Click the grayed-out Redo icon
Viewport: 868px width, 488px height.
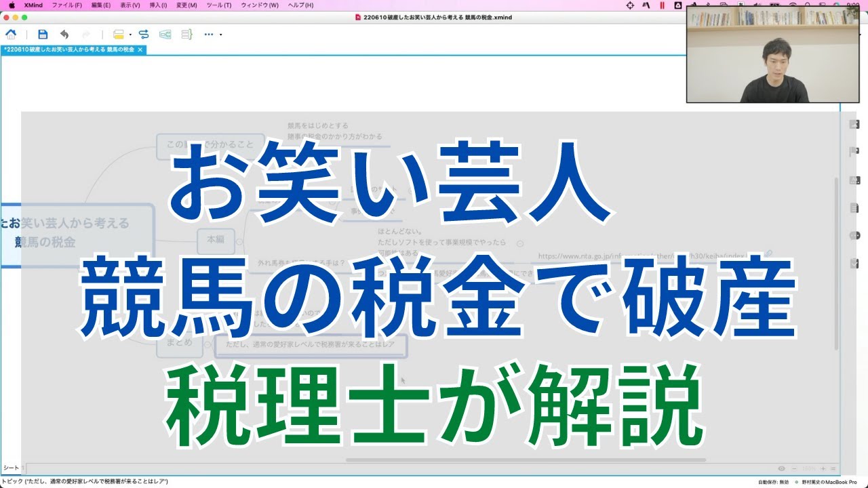tap(85, 34)
